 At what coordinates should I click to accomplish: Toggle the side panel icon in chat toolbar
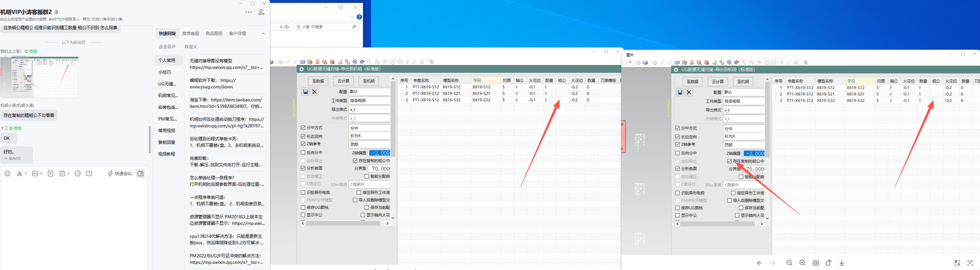point(140,174)
